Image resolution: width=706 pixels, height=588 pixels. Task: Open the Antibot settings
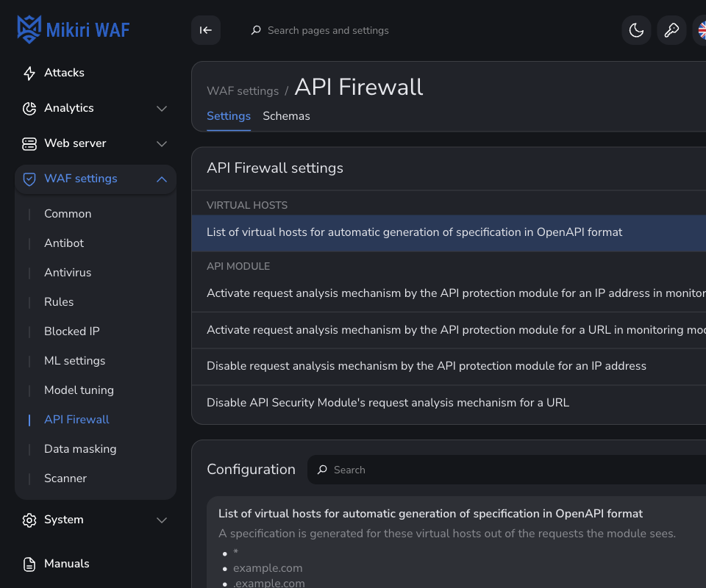tap(64, 243)
